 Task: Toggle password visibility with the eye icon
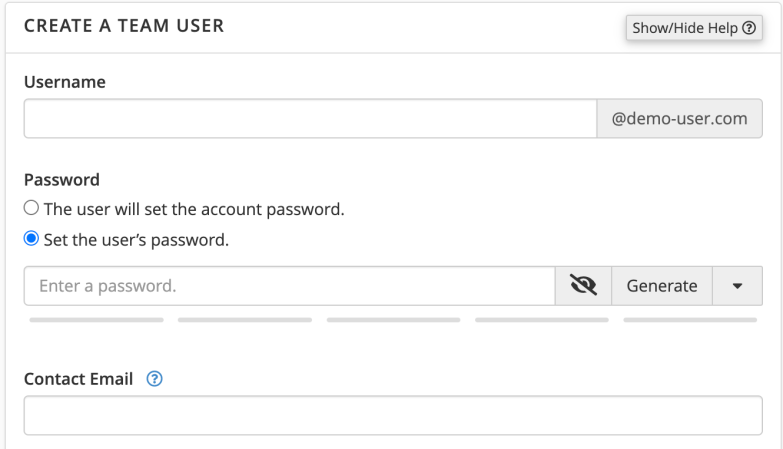(x=583, y=286)
